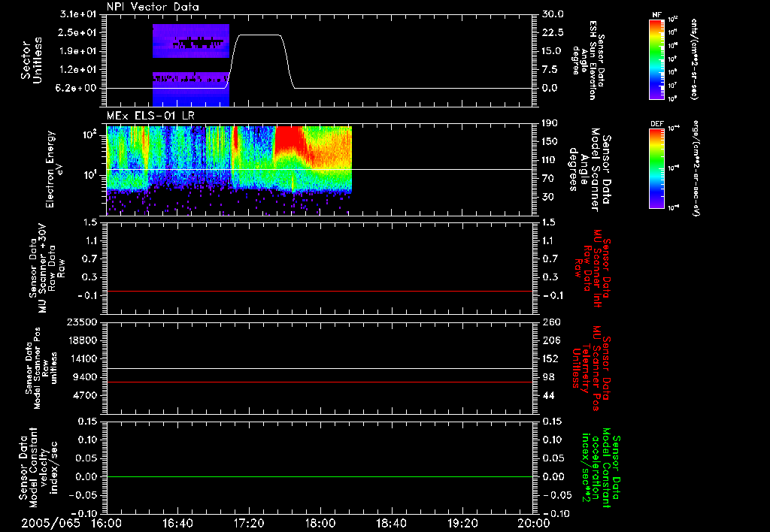
Task: Click the red 'MU Scanner Inh Raw Data' label
Action: 591,268
